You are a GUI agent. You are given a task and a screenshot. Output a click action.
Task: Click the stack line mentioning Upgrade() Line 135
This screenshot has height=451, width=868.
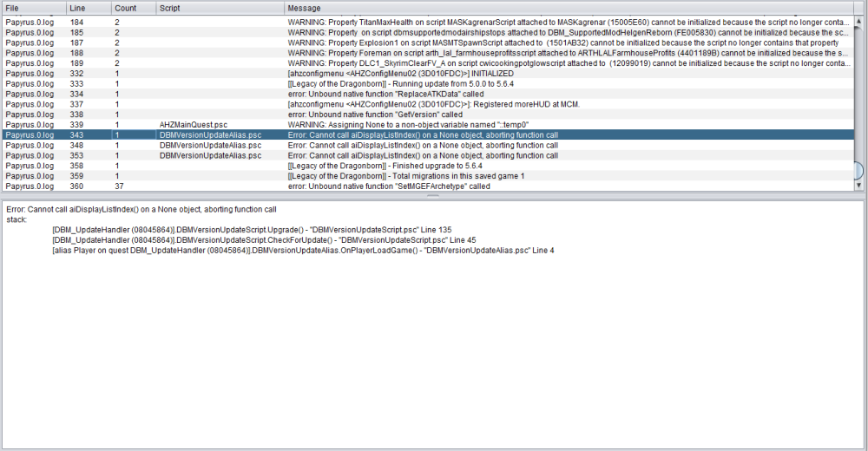coord(252,230)
